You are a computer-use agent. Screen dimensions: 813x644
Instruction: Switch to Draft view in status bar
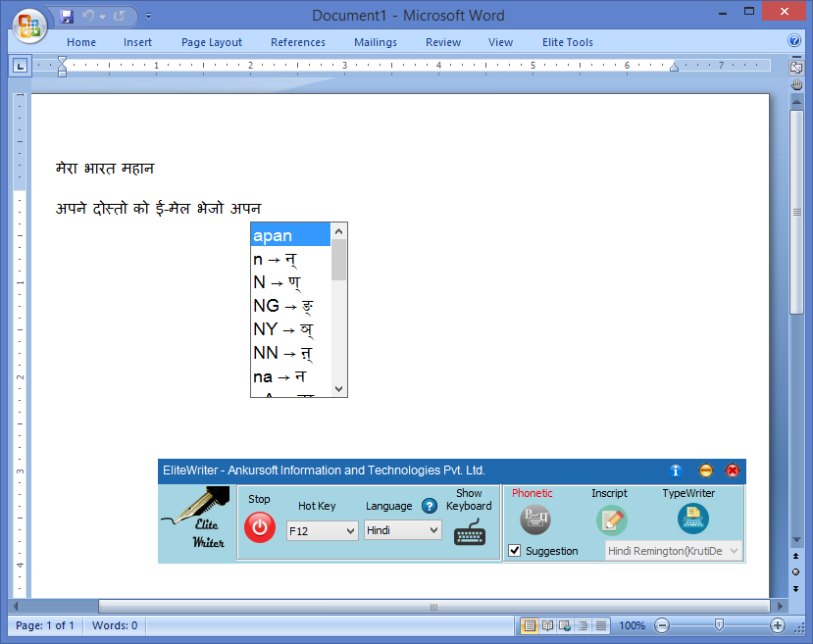[601, 626]
